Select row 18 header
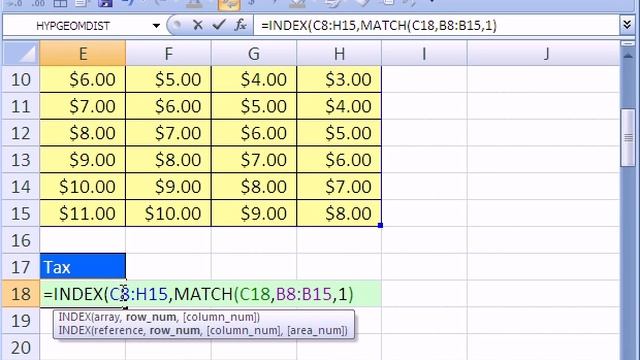Viewport: 640px width, 360px height. pos(21,294)
